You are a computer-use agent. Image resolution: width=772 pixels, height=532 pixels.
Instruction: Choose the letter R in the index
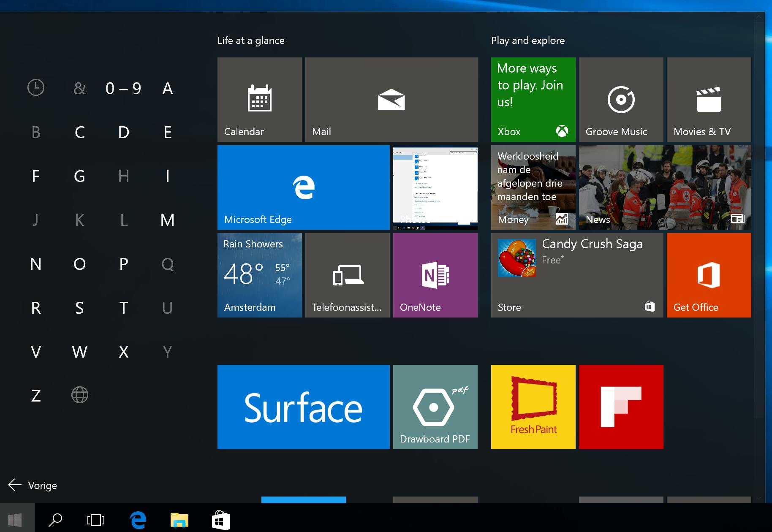click(x=36, y=308)
